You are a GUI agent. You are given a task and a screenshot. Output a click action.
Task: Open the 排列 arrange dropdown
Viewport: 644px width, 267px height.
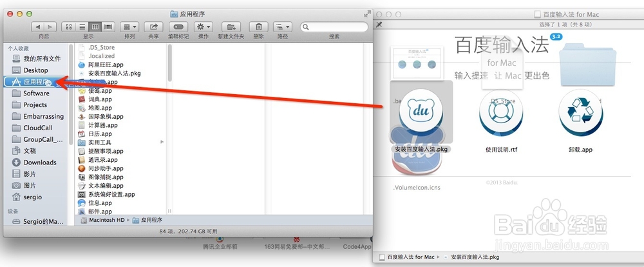[129, 27]
